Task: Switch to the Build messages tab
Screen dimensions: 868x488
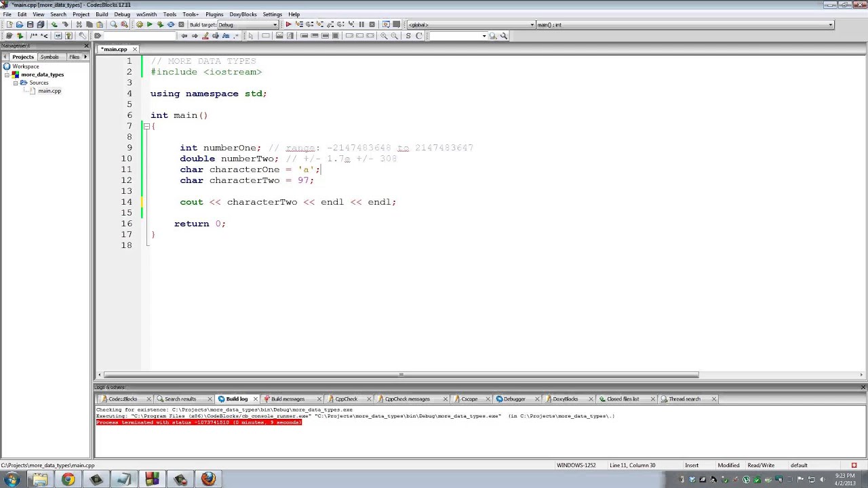Action: 288,399
